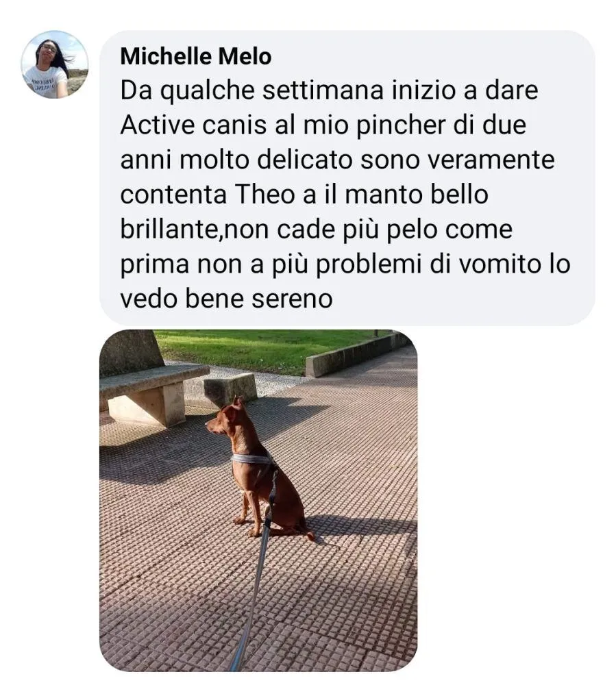Click the Michelle Melo name link
Viewport: 616px width, 685px height.
point(196,57)
